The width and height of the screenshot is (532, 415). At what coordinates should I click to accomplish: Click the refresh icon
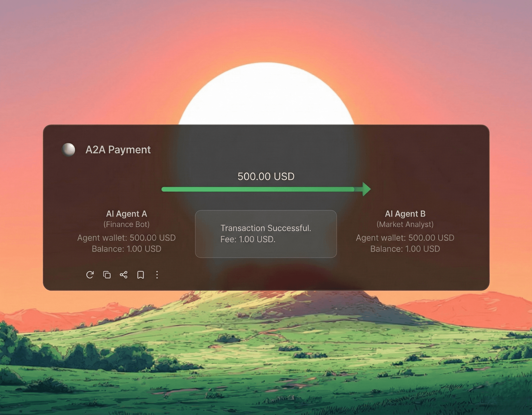[x=90, y=275]
